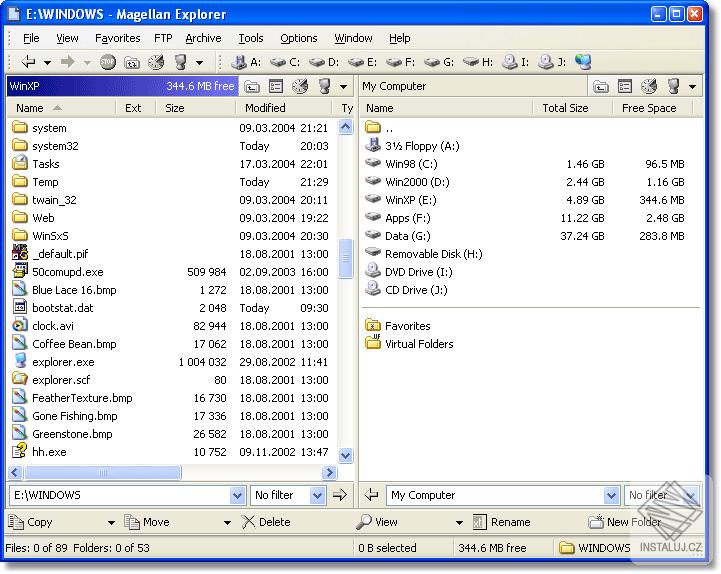
Task: Open the Archive menu
Action: (203, 38)
